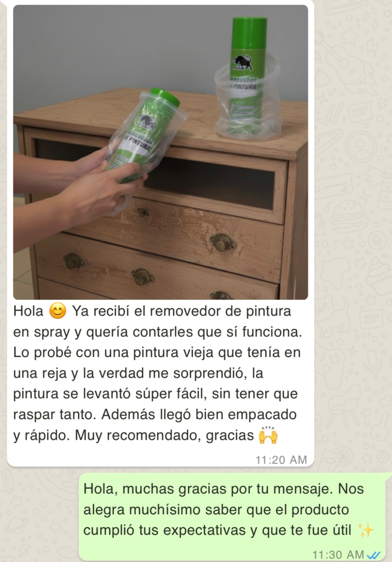Open the dresser photo attachment
This screenshot has height=562, width=392.
click(x=160, y=152)
